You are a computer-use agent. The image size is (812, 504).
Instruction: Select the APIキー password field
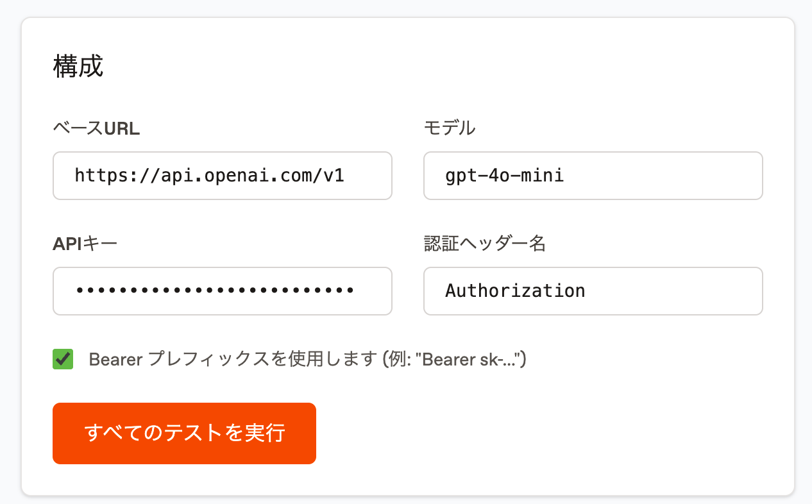click(x=222, y=291)
